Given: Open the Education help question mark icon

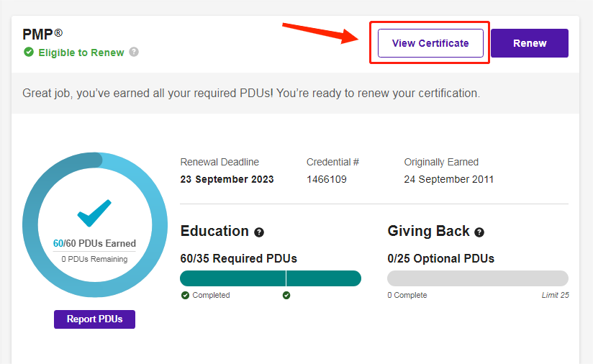Looking at the screenshot, I should pyautogui.click(x=259, y=232).
